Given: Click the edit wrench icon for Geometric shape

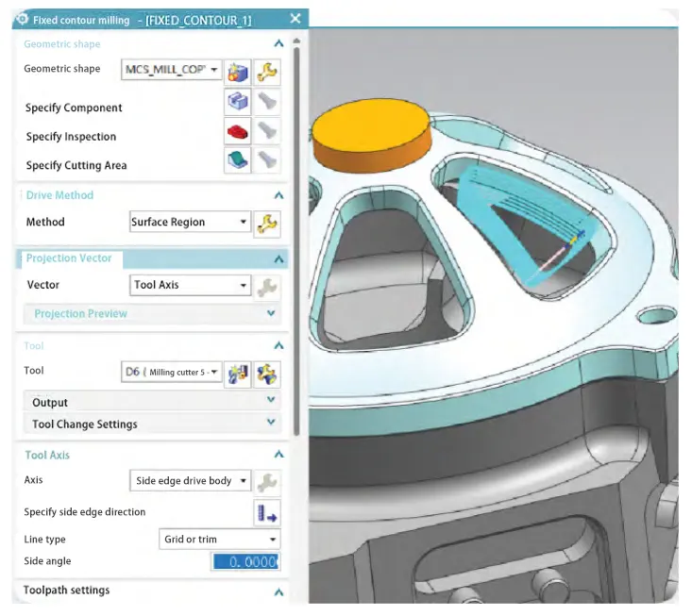Looking at the screenshot, I should (267, 70).
